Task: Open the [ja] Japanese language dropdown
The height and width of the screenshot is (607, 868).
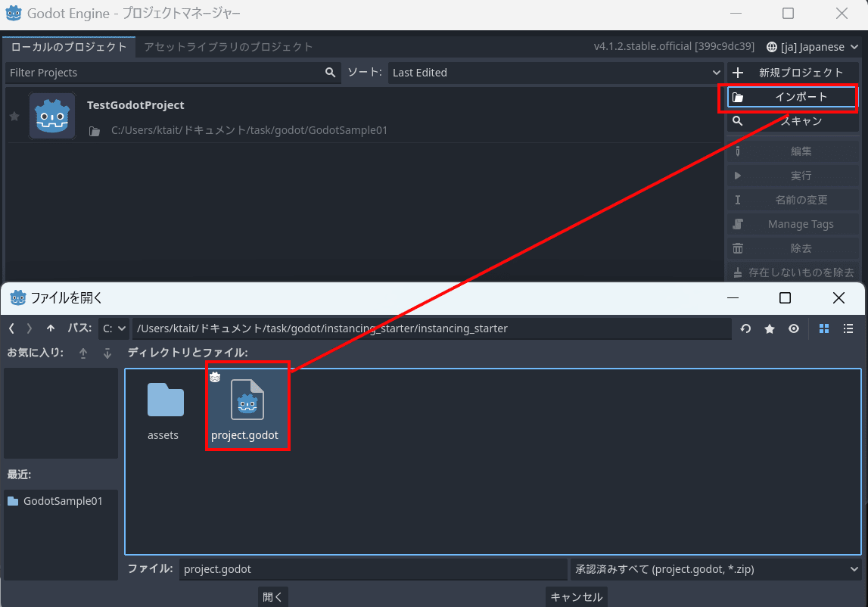Action: point(812,47)
